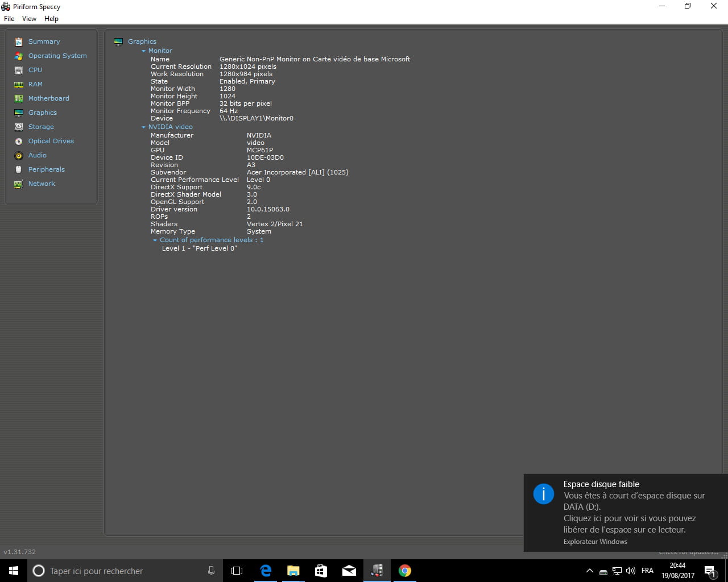Image resolution: width=728 pixels, height=582 pixels.
Task: Select the RAM section label
Action: 35,84
